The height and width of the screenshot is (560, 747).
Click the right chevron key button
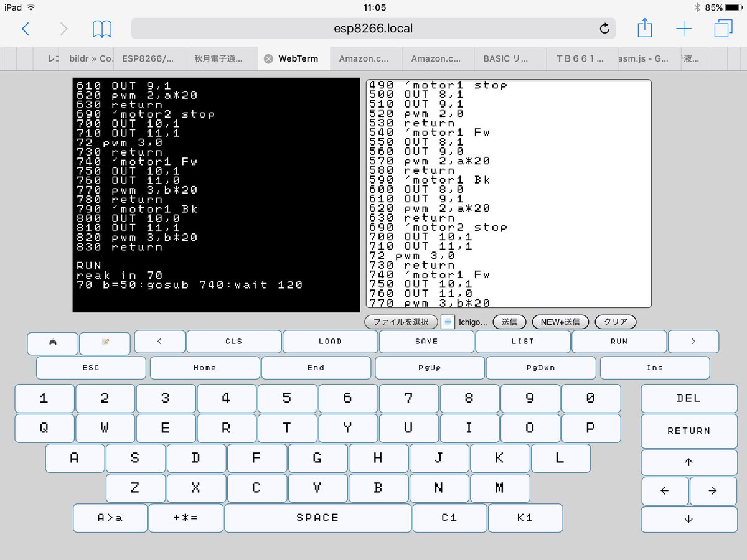tap(693, 342)
